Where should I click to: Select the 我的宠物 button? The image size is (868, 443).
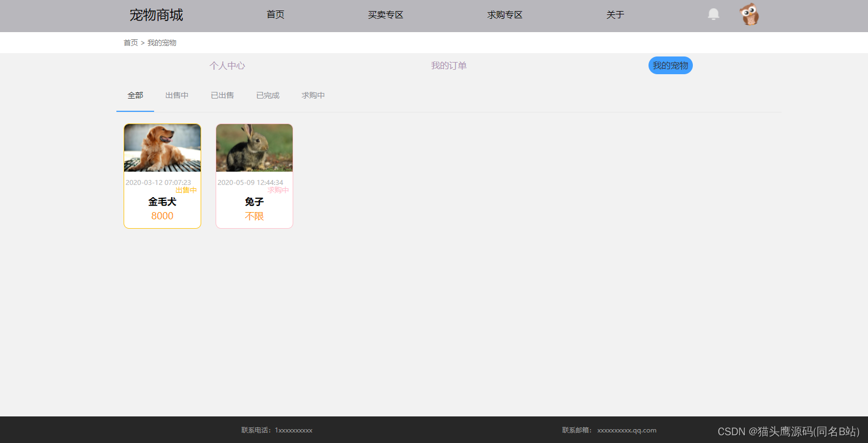(x=670, y=65)
